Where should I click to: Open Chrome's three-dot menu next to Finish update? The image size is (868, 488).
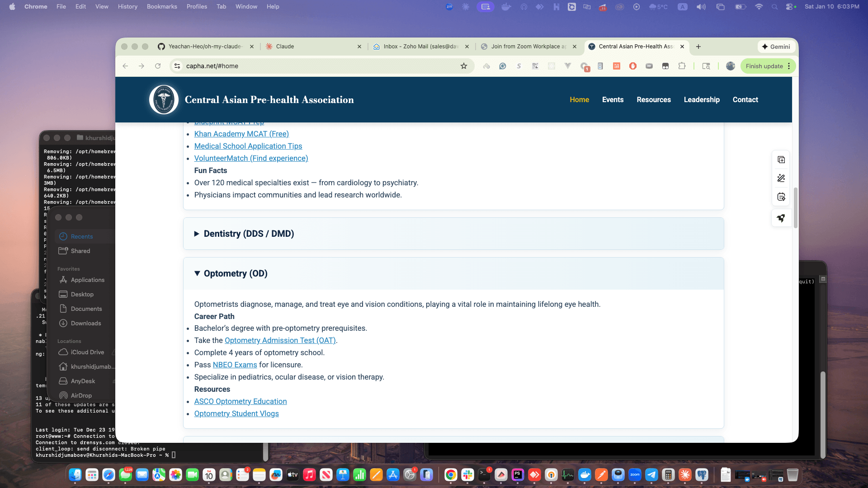[x=789, y=66]
